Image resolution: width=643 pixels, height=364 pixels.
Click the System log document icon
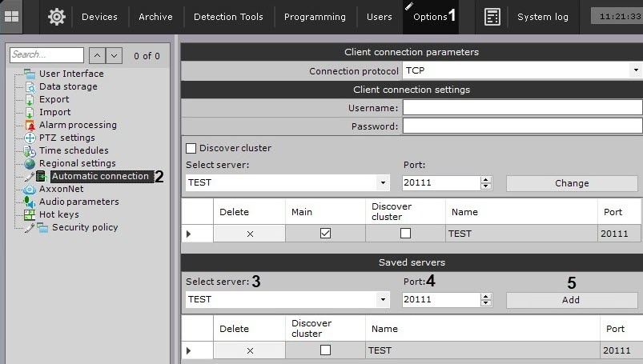click(492, 16)
